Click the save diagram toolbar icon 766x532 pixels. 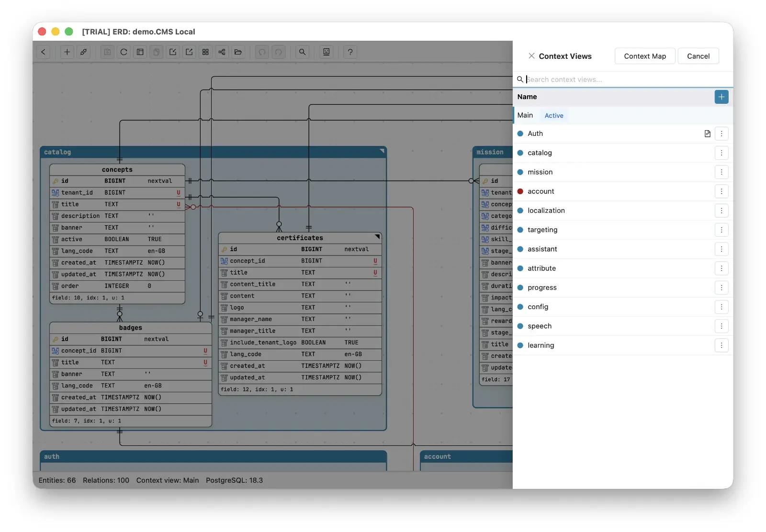[x=108, y=52]
